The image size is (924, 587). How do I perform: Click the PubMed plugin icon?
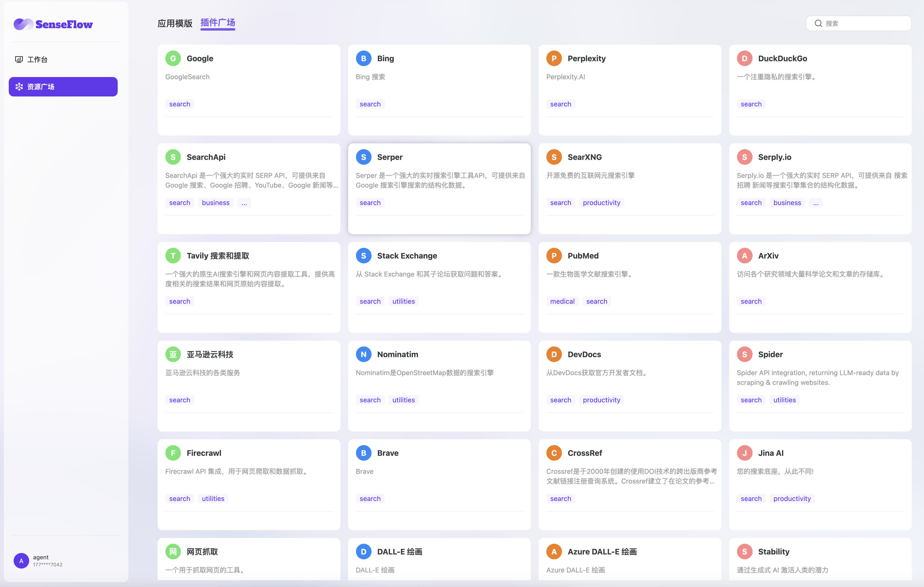pos(554,256)
